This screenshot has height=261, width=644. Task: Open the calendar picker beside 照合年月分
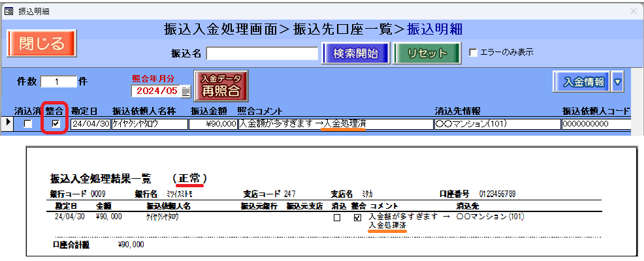point(185,91)
